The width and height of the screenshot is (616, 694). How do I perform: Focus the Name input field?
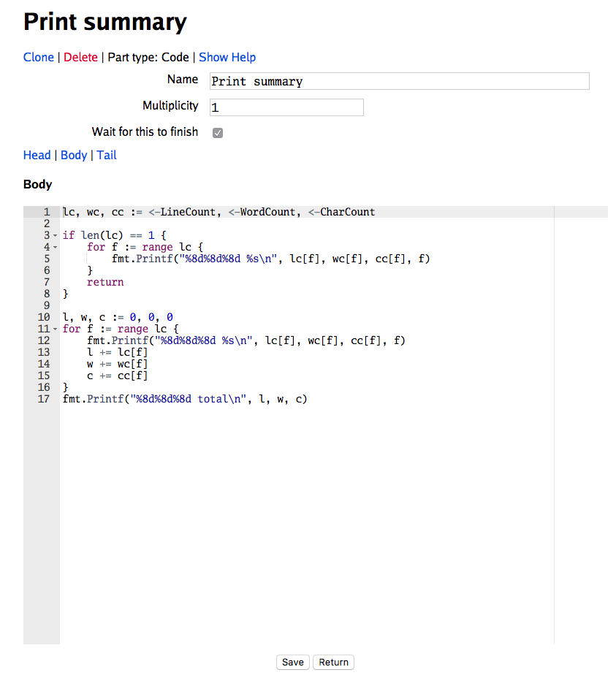[400, 81]
